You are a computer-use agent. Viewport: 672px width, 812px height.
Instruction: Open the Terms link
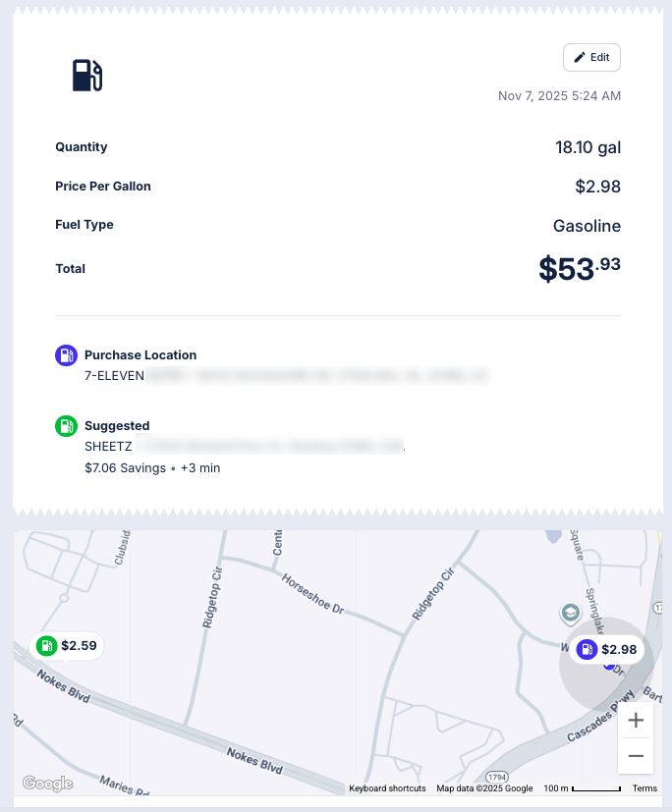click(644, 787)
